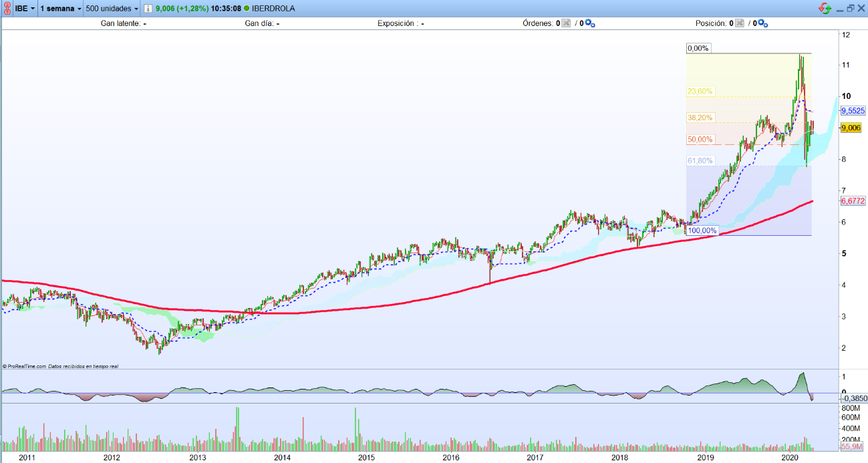Click the IBERDROLA instrument name
Viewport: 868px width, 463px height.
tap(273, 9)
